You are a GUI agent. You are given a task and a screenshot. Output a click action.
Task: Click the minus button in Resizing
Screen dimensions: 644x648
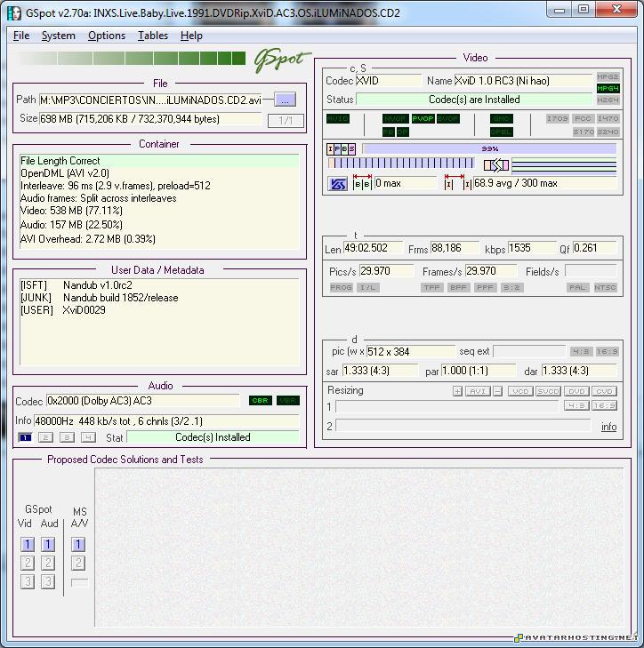pos(498,391)
